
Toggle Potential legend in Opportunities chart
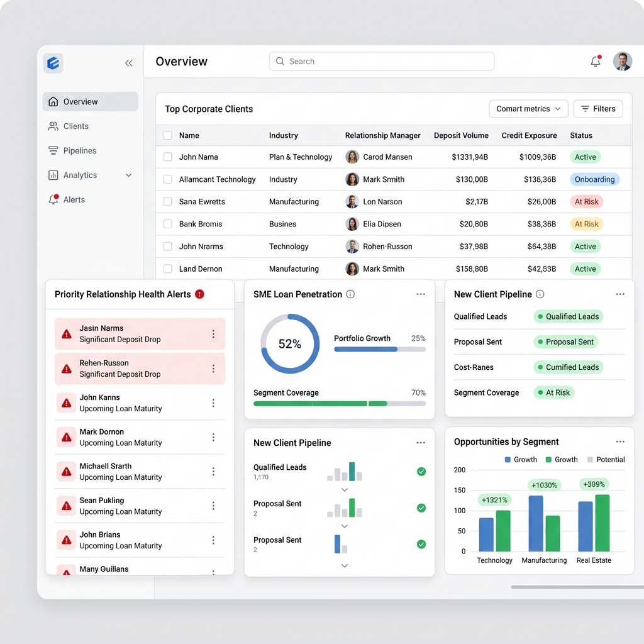(x=606, y=460)
